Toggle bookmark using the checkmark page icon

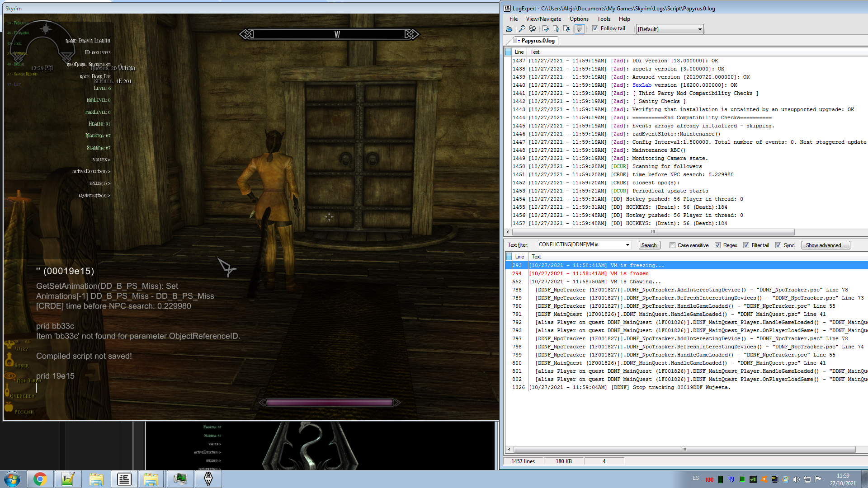[546, 29]
